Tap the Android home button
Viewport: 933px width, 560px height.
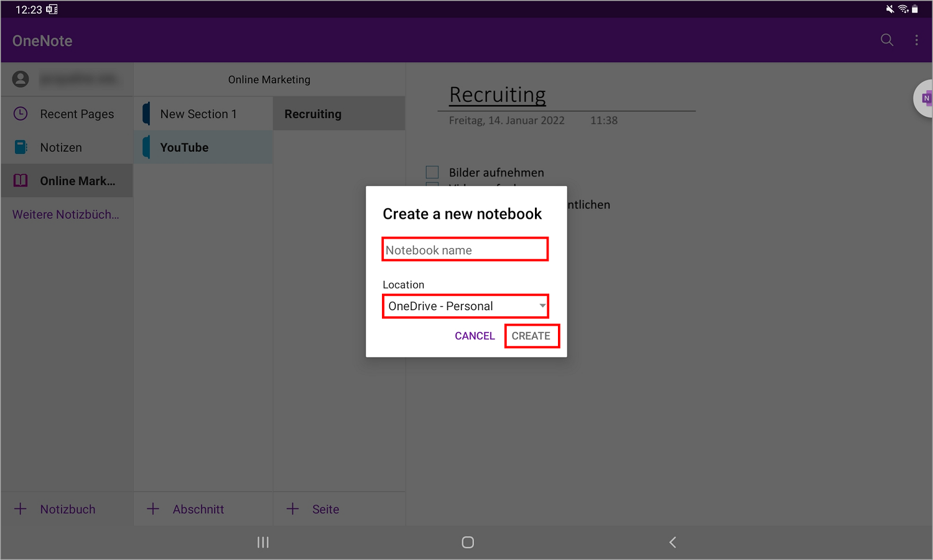pyautogui.click(x=468, y=543)
